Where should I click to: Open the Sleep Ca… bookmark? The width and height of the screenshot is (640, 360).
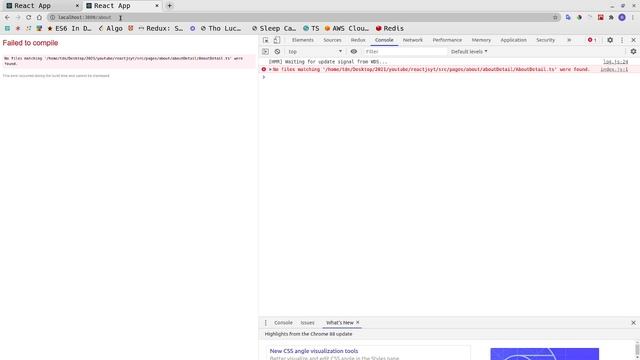[x=273, y=28]
